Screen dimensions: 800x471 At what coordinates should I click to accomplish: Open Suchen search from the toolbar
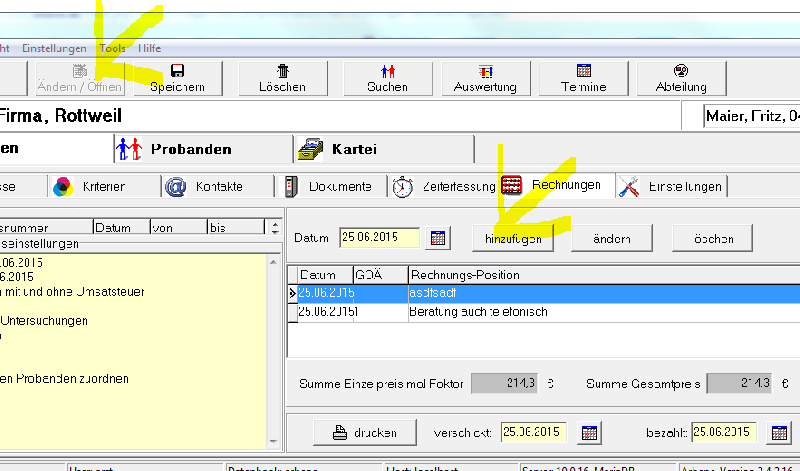click(387, 78)
